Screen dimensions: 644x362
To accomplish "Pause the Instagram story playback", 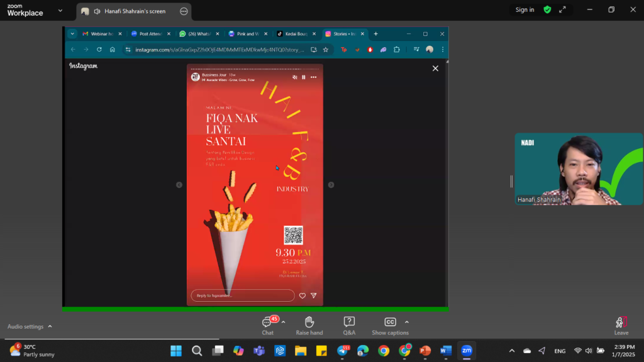I will (304, 77).
